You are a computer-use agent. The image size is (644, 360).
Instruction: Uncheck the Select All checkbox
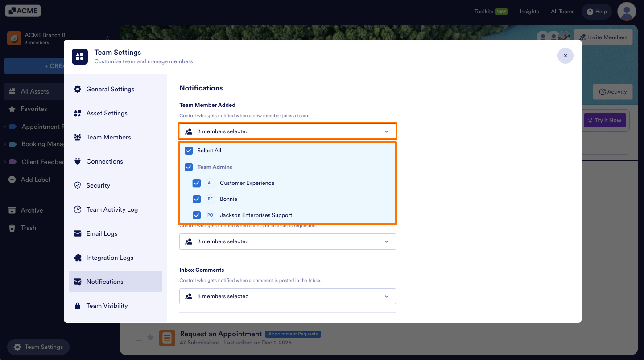189,151
